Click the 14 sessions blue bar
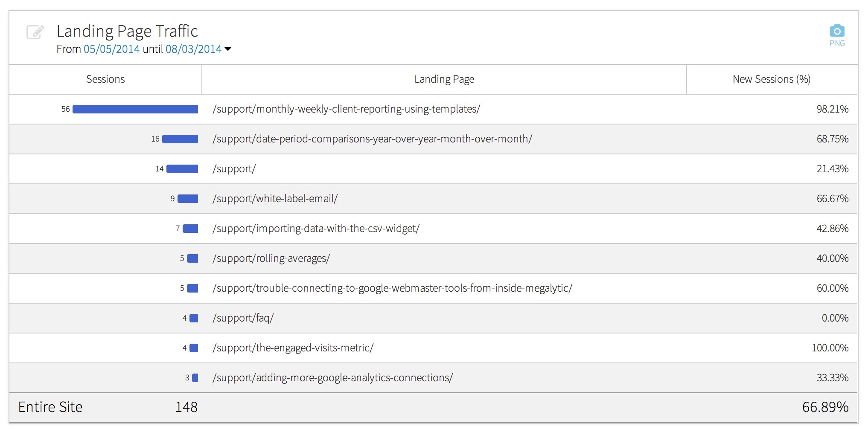868x429 pixels. click(x=182, y=169)
